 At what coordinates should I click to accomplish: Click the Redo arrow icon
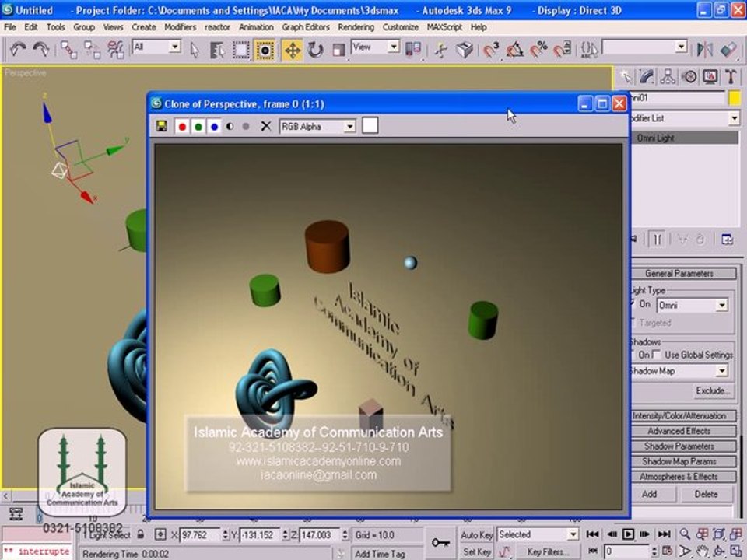[41, 49]
